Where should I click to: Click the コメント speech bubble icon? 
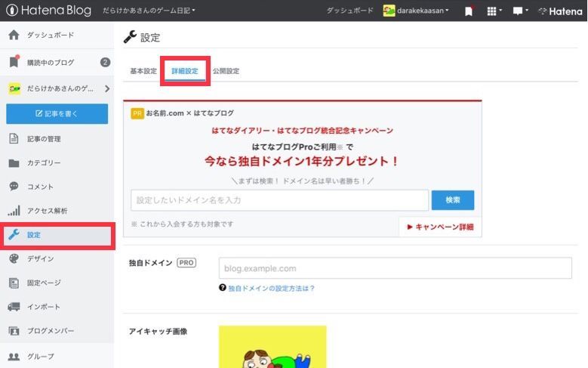click(14, 186)
